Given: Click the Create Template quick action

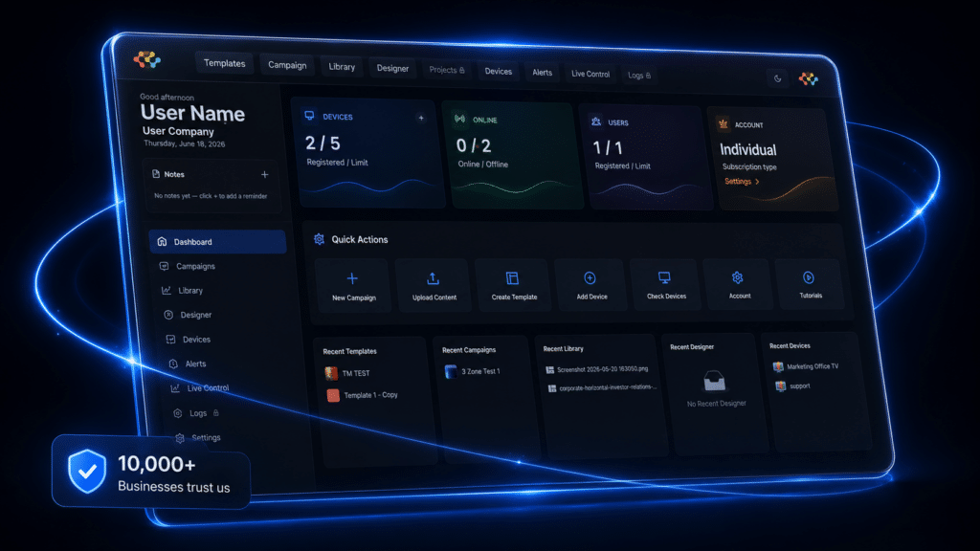Looking at the screenshot, I should pos(514,285).
